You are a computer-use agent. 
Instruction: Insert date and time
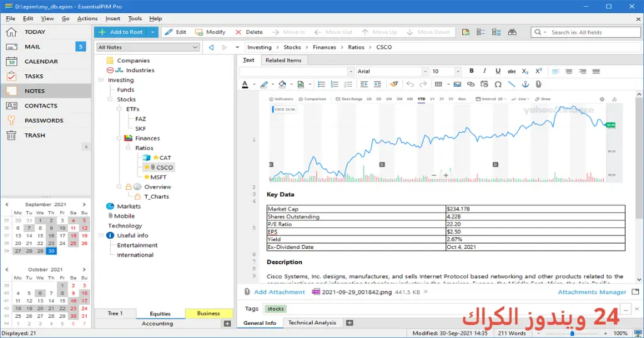point(484,84)
